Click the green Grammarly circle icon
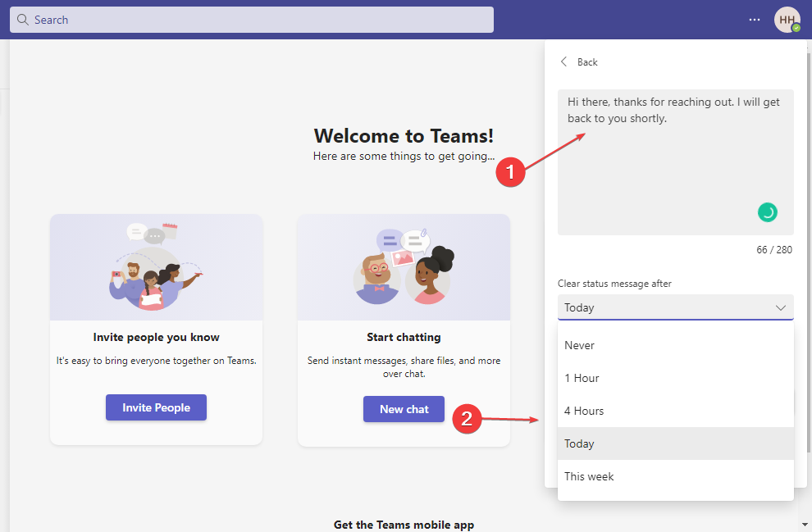 [x=768, y=212]
